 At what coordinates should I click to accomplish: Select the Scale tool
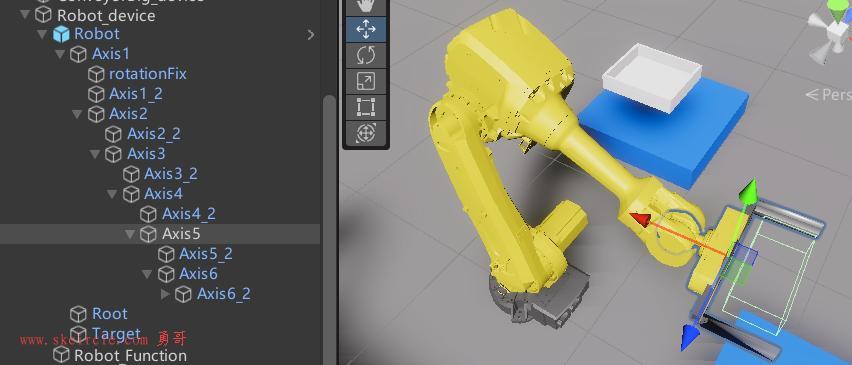366,81
